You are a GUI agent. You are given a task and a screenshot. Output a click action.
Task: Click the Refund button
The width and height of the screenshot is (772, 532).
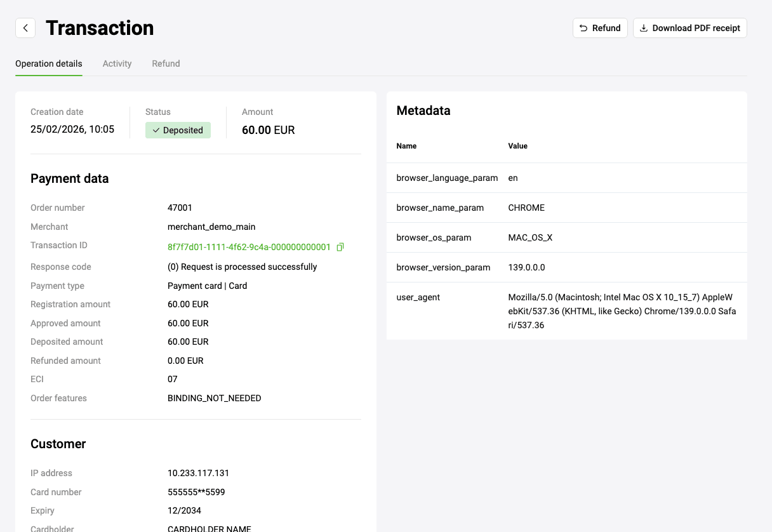(600, 28)
